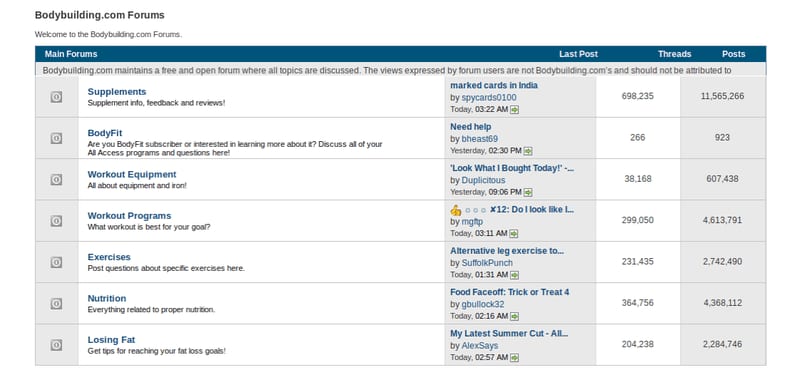Click the forum status icon beside BodyFit
The height and width of the screenshot is (370, 800).
pos(57,138)
